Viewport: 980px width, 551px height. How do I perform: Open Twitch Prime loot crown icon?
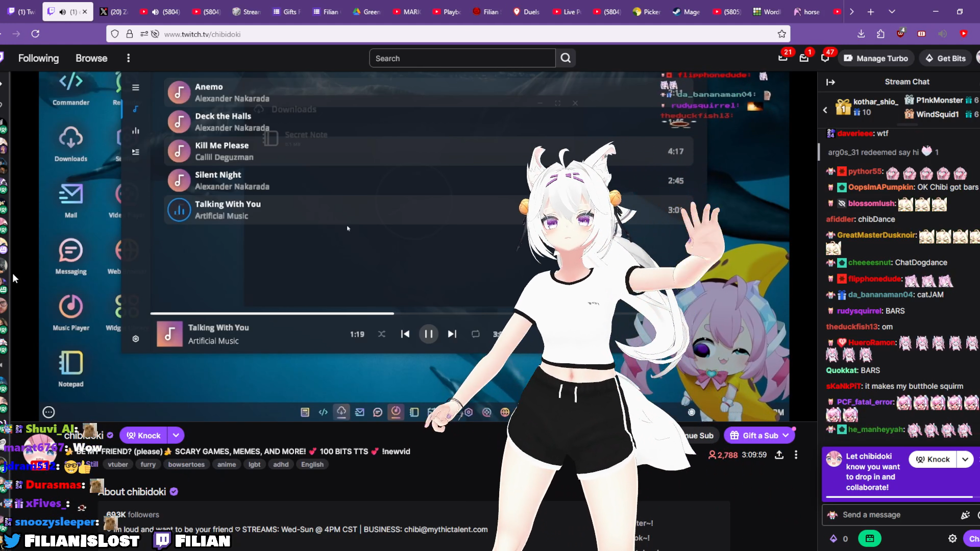783,58
